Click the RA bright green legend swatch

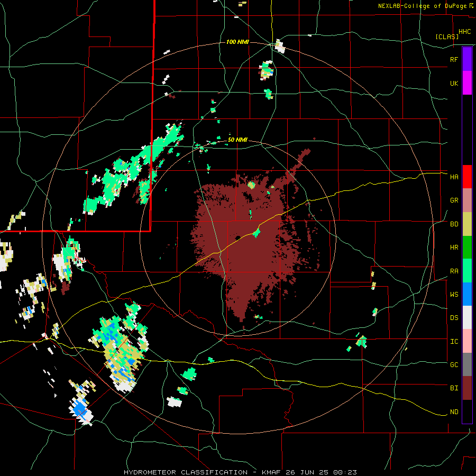(467, 271)
